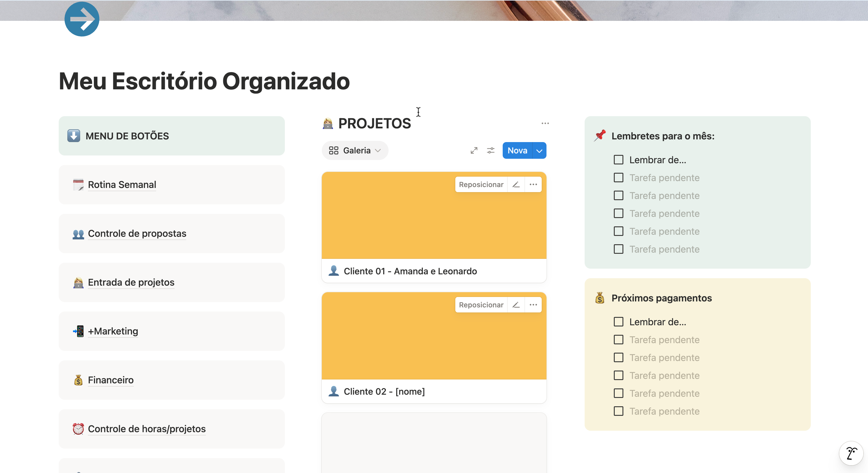Viewport: 868px width, 473px height.
Task: Click the PROJETOS heading text
Action: 374,123
